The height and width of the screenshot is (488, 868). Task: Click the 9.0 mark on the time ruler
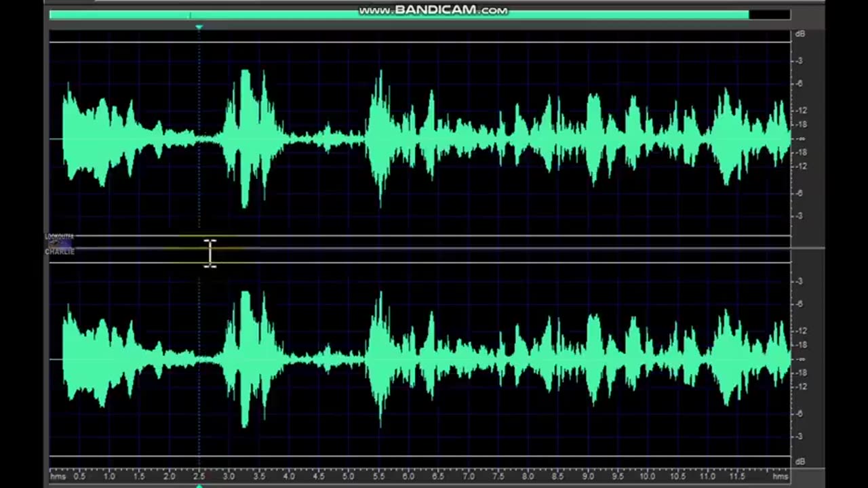(x=587, y=476)
